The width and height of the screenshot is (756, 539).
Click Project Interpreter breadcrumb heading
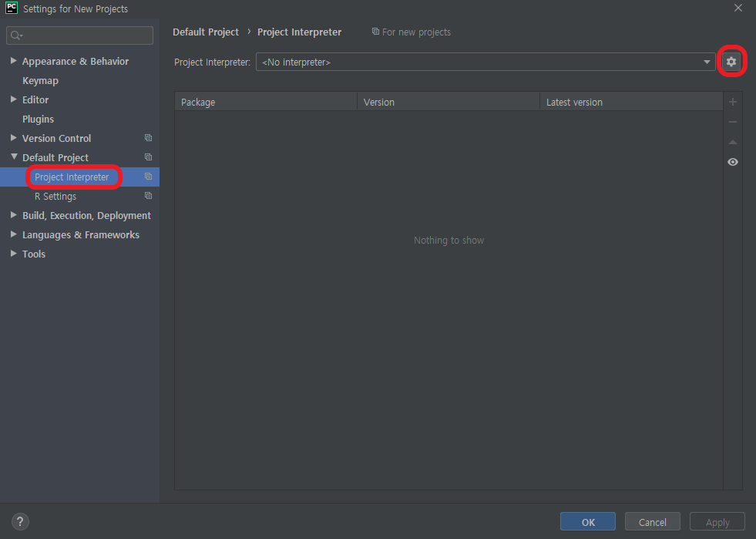300,32
